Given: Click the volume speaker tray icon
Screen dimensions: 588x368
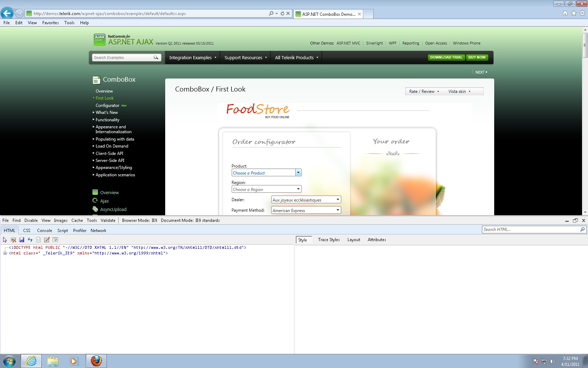Looking at the screenshot, I should tap(553, 361).
